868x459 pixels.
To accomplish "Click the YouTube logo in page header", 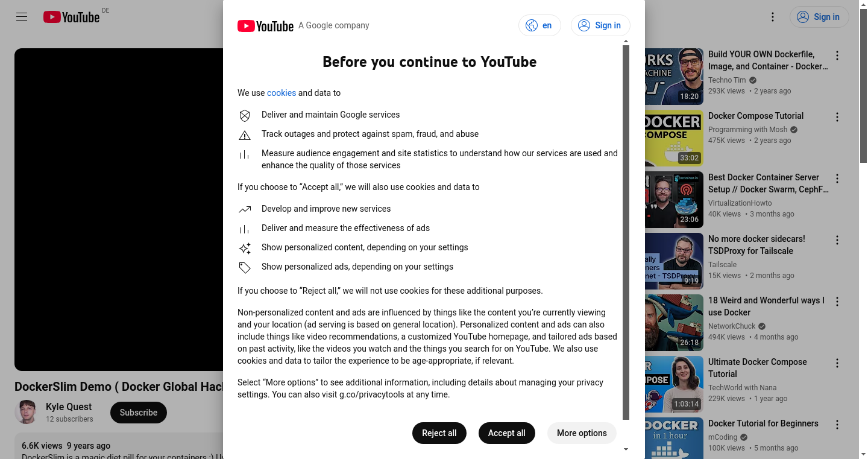I will click(71, 17).
